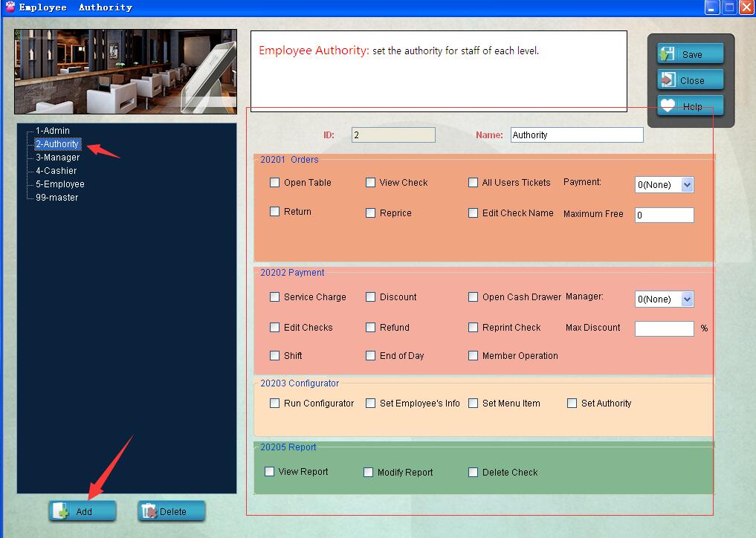756x538 pixels.
Task: Click the Max Discount input field
Action: (x=664, y=328)
